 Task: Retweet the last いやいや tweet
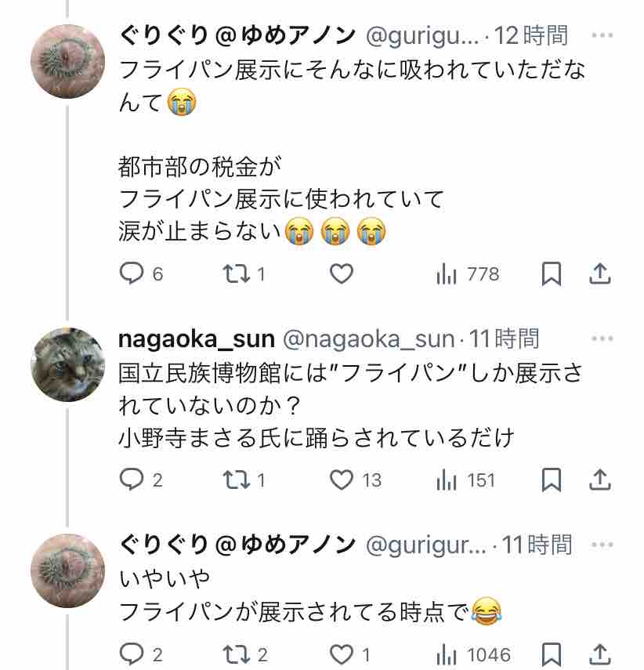pos(233,654)
